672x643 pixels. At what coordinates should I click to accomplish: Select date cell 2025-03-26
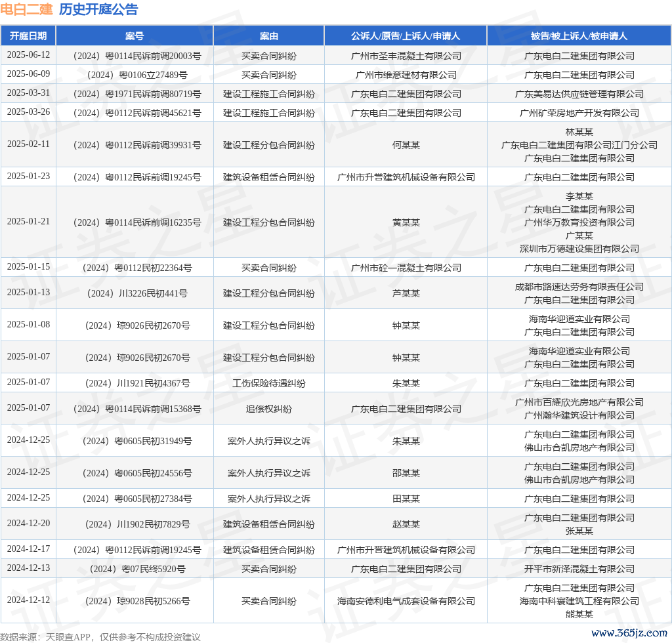[28, 112]
